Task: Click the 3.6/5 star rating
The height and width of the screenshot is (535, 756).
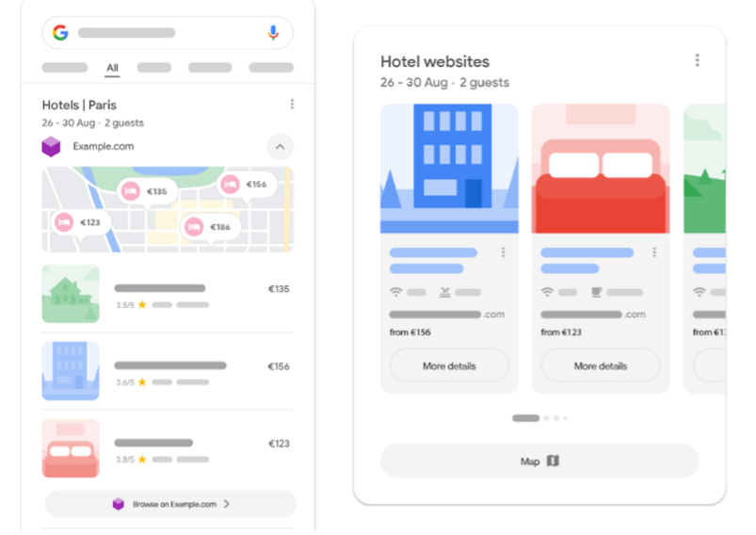Action: 131,382
